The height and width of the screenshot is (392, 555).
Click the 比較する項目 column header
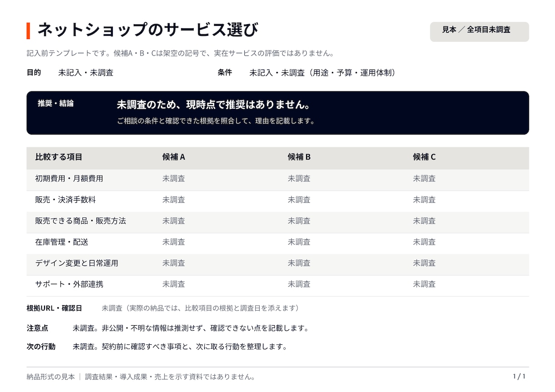59,157
